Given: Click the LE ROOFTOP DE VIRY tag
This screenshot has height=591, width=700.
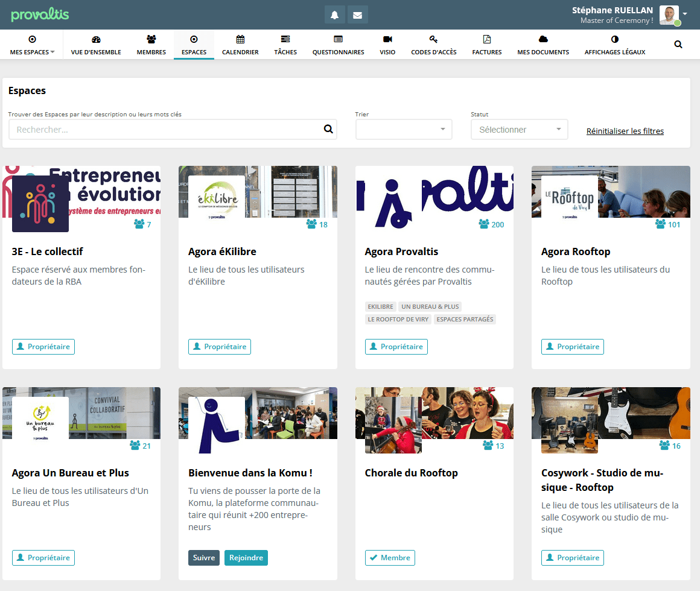Looking at the screenshot, I should [398, 320].
